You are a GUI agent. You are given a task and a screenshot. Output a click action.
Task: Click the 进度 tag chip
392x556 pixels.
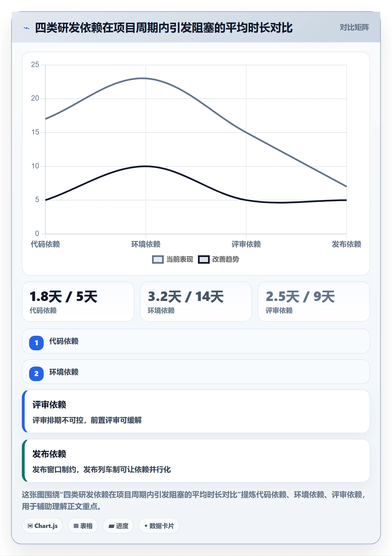118,526
